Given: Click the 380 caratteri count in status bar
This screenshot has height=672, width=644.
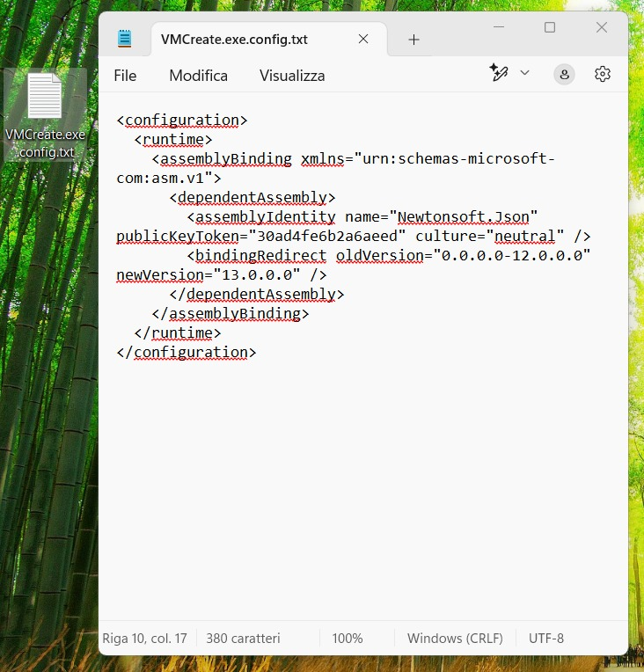Looking at the screenshot, I should tap(243, 639).
